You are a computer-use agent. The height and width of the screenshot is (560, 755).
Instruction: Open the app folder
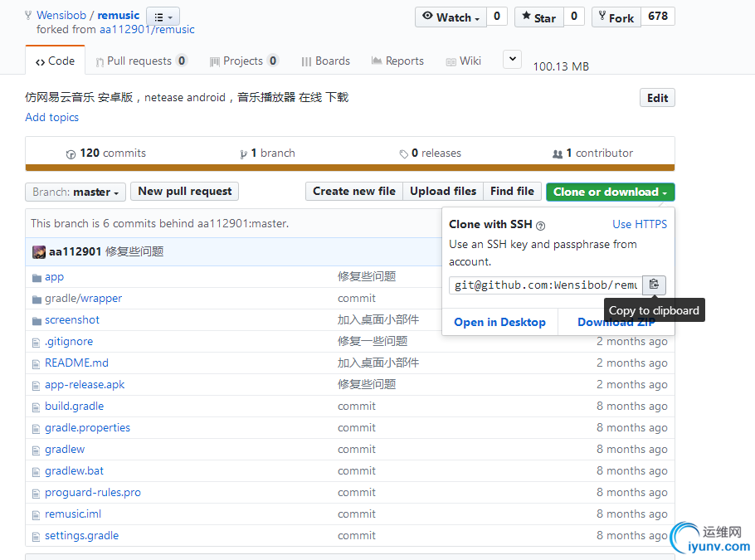click(x=55, y=277)
